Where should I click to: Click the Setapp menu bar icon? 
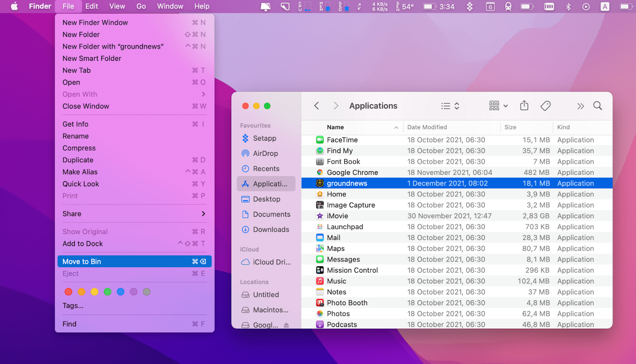469,6
